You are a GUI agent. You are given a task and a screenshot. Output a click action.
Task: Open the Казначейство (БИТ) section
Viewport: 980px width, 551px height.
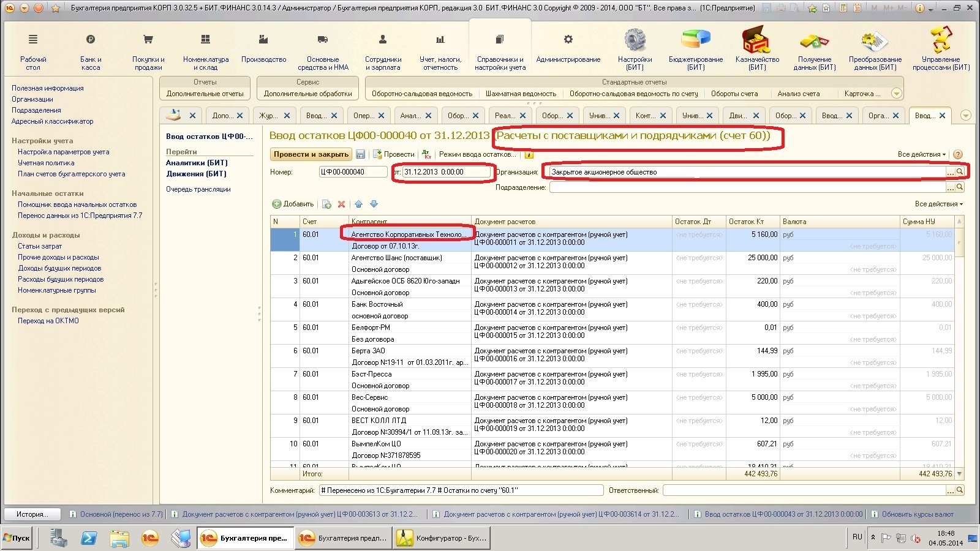tap(757, 49)
